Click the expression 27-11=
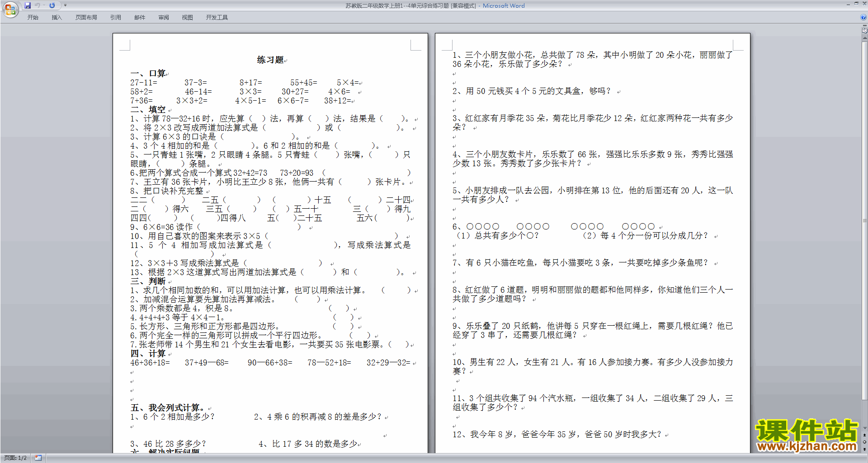The width and height of the screenshot is (868, 463). (144, 83)
